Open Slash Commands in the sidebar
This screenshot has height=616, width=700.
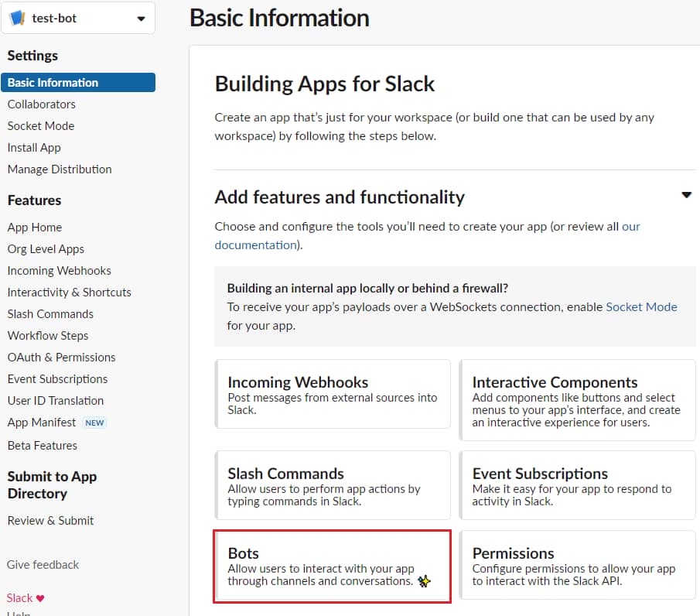tap(50, 314)
